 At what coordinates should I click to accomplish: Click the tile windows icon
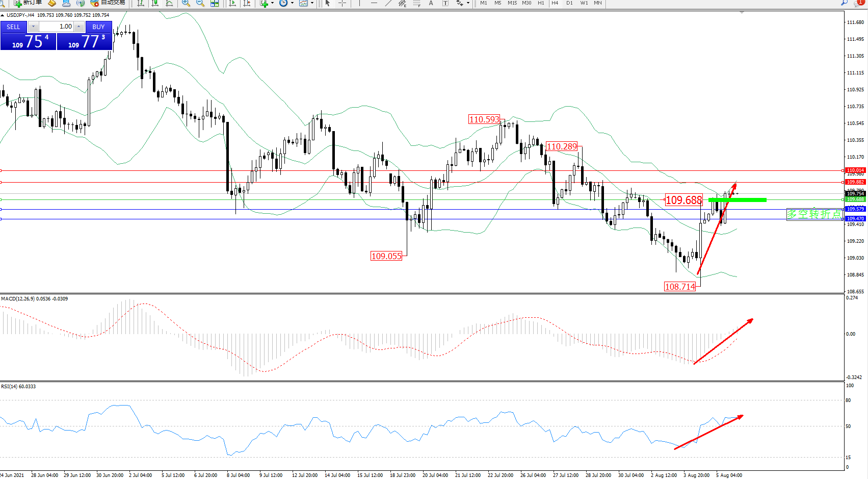215,3
